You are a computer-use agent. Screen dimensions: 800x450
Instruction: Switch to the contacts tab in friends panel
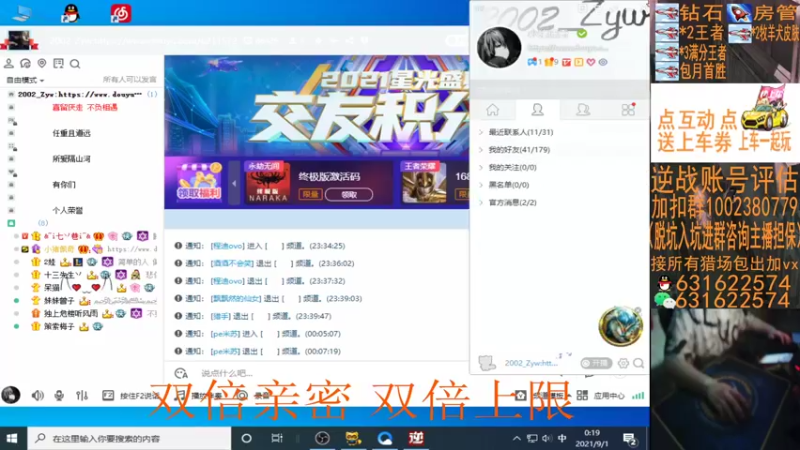[538, 110]
